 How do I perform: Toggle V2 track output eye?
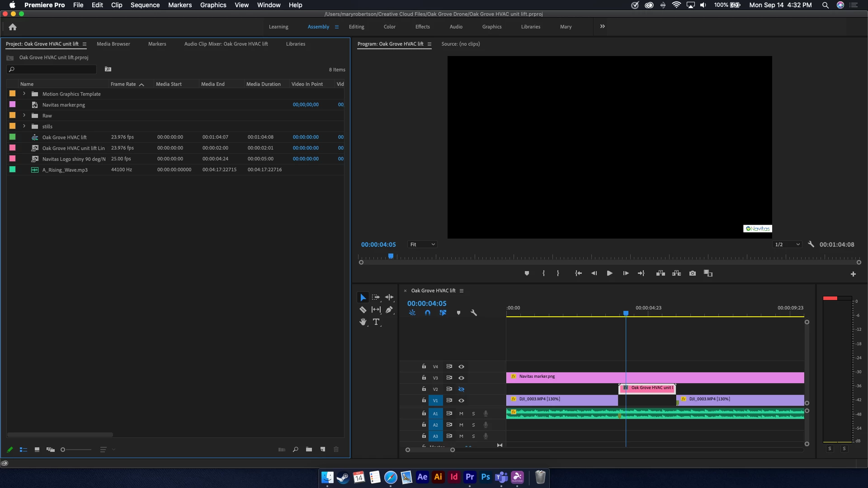pyautogui.click(x=461, y=389)
